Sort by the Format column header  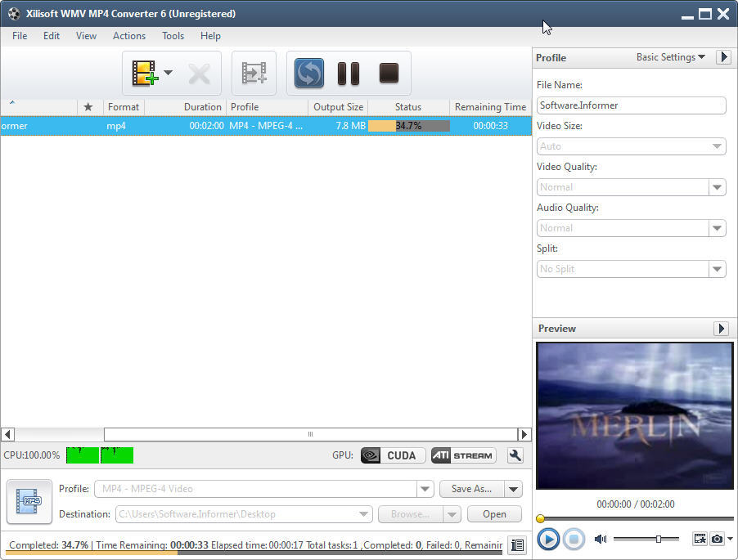point(124,107)
